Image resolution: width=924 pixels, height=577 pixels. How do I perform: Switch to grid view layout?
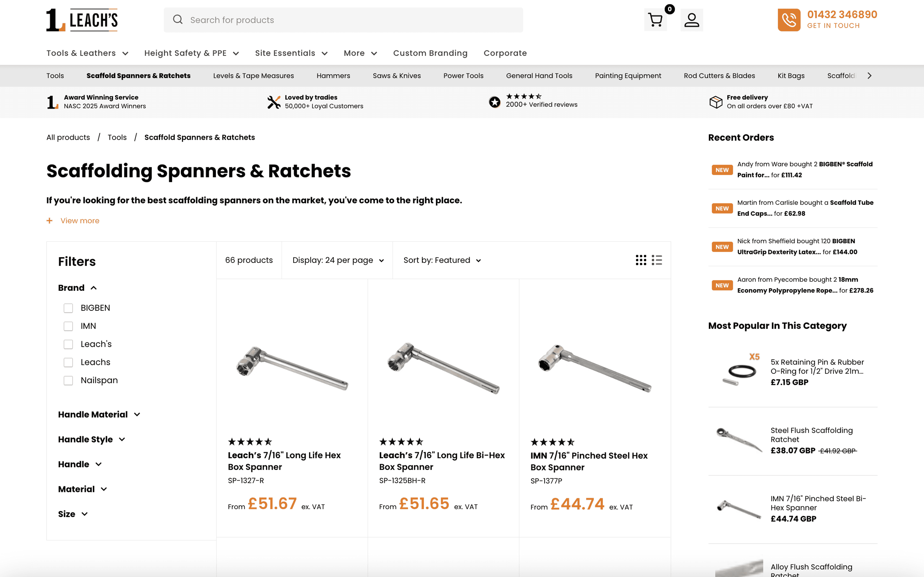point(641,260)
